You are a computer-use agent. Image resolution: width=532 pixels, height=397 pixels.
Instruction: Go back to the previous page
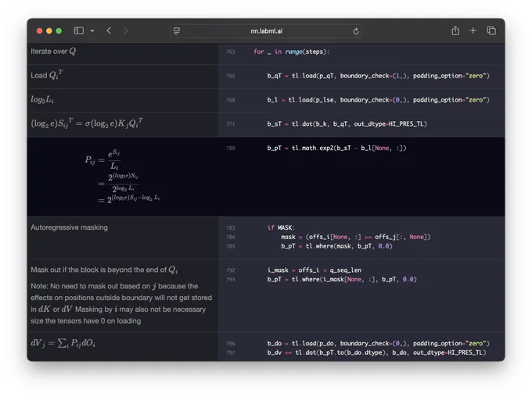pyautogui.click(x=109, y=30)
